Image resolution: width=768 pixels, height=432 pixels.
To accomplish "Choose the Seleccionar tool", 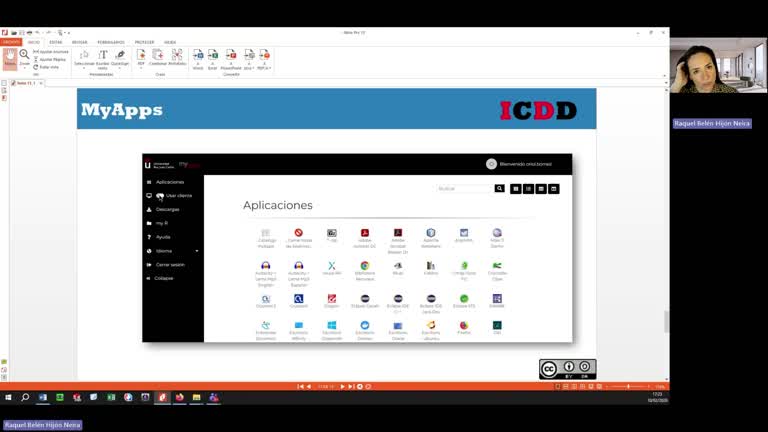I will 84,59.
